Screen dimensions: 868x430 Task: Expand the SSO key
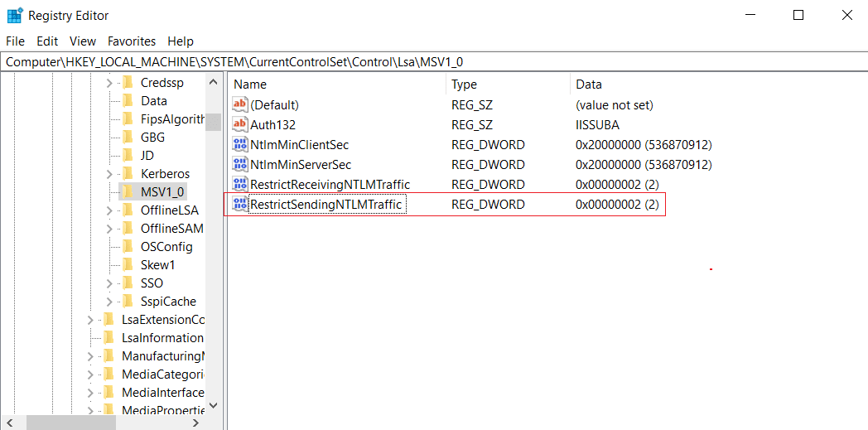pos(109,283)
